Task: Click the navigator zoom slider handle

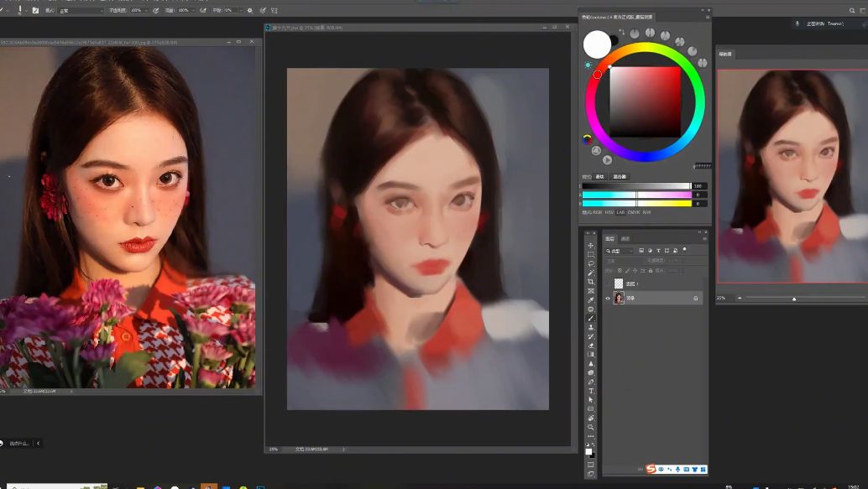Action: click(x=794, y=299)
